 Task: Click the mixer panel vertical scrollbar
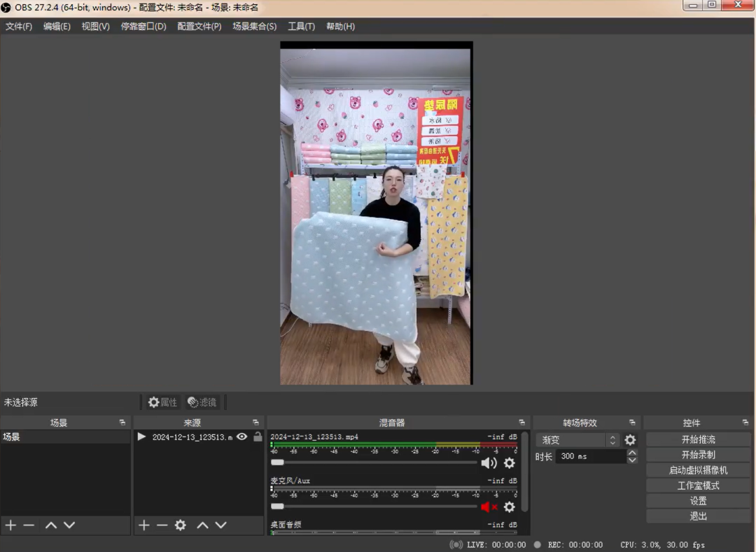(524, 473)
